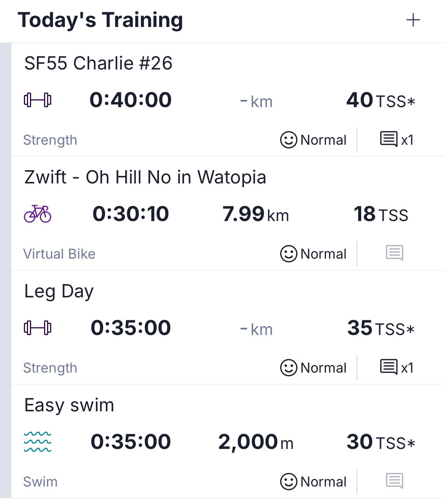This screenshot has height=504, width=444.
Task: Open the Easy swim workout title
Action: point(69,405)
